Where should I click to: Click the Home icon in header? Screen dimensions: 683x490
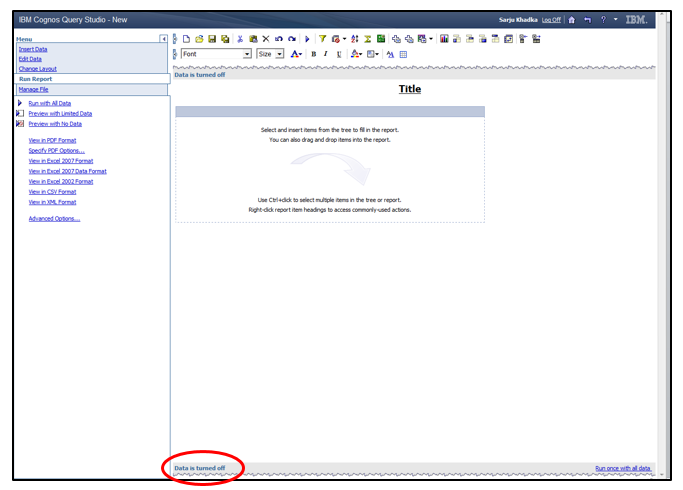tap(572, 20)
